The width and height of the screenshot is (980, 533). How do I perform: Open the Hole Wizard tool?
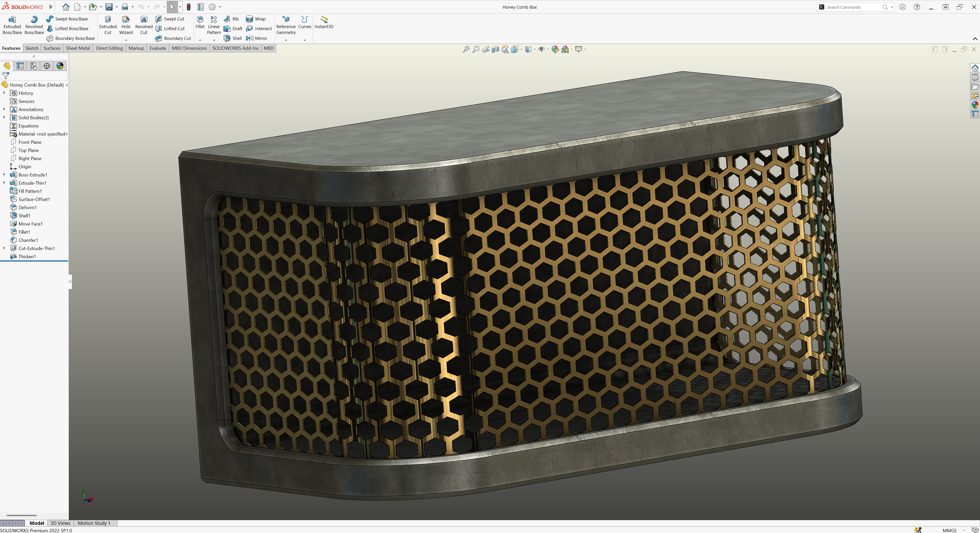[x=126, y=25]
